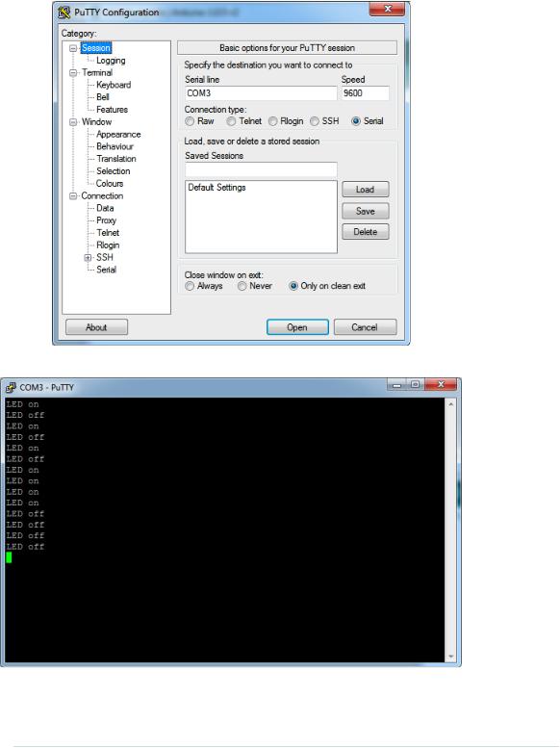
Task: Open the Colours category
Action: (x=110, y=184)
